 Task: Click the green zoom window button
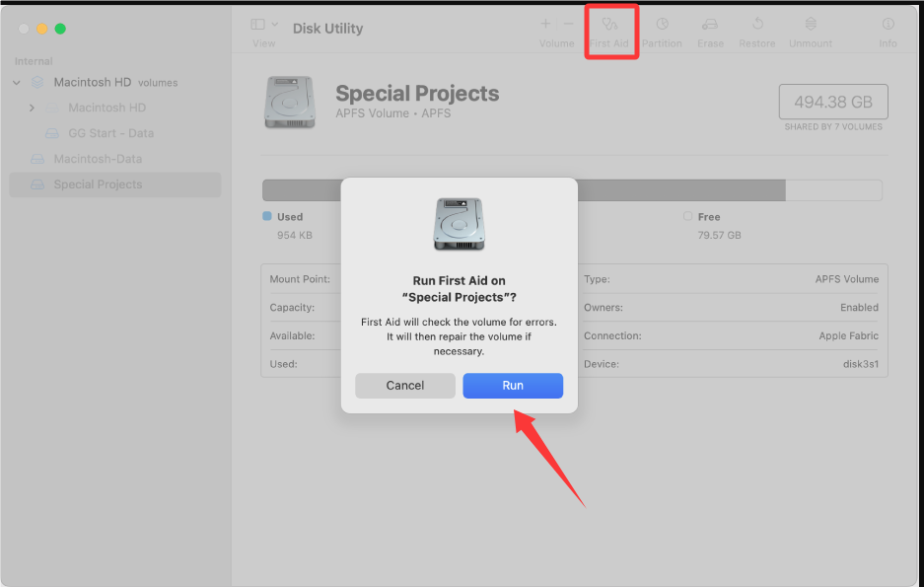[x=60, y=29]
